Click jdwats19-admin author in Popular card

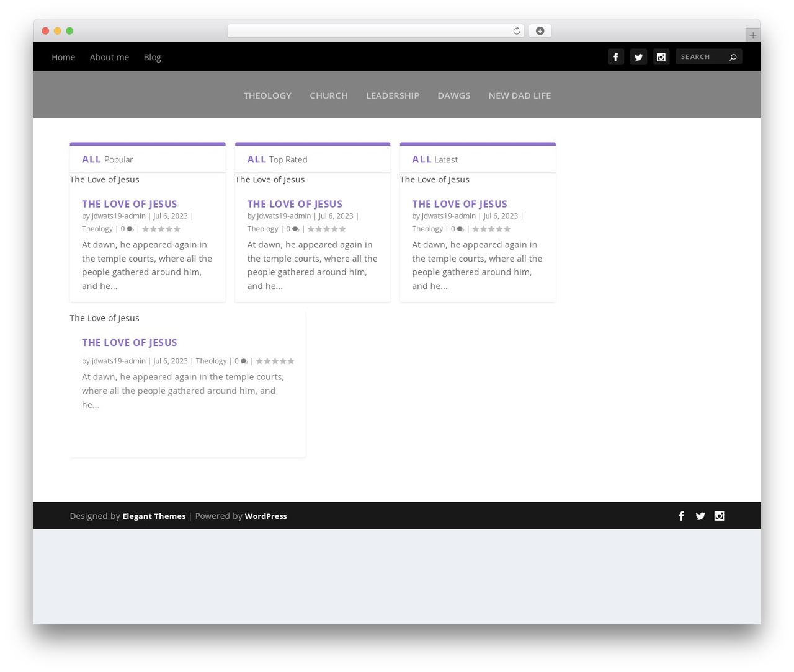118,216
